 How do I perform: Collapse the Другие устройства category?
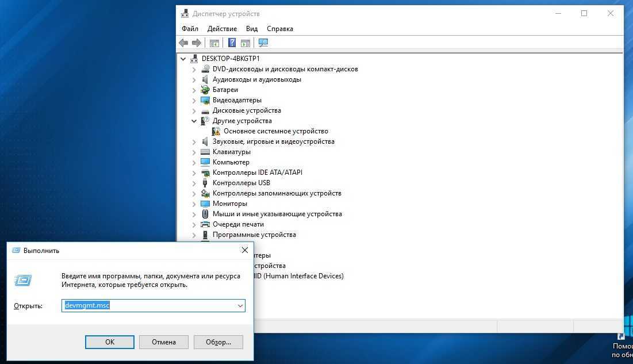[x=194, y=121]
